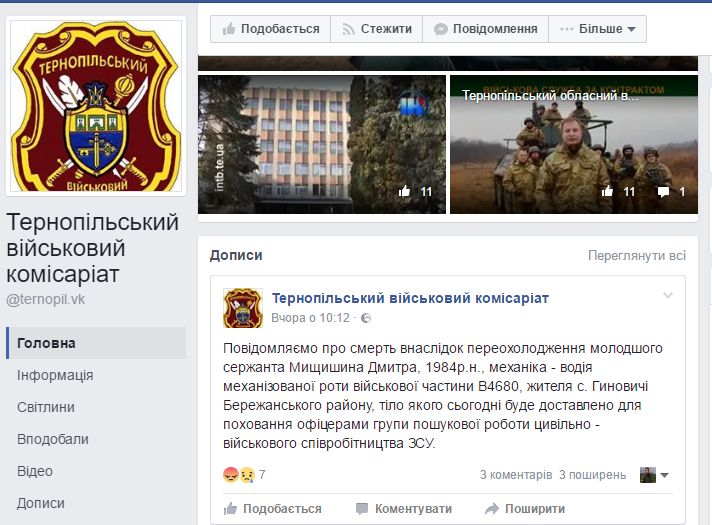Like the post with Подобається
712x525 pixels.
tap(272, 509)
